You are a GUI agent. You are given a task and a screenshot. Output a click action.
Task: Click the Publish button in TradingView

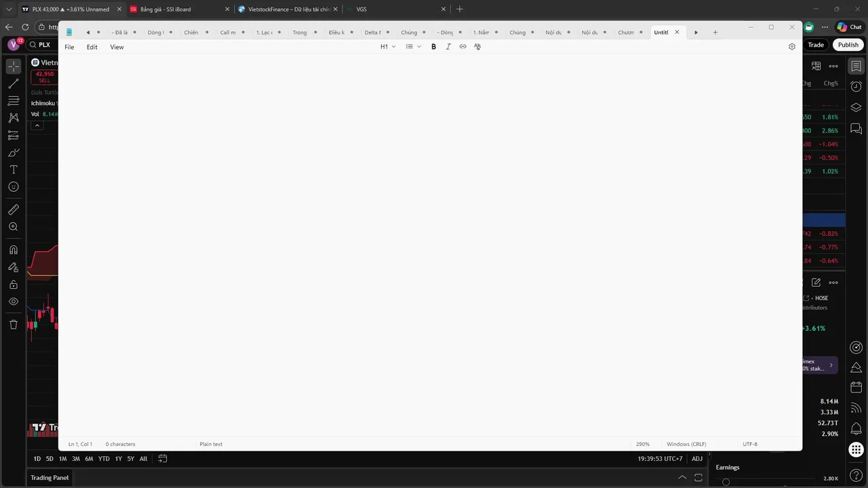(x=848, y=45)
